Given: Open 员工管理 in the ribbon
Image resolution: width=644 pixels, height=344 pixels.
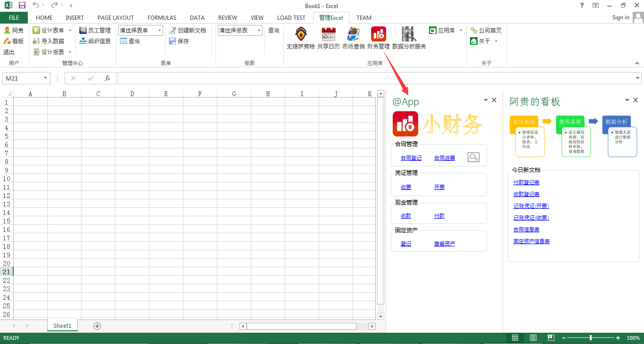Looking at the screenshot, I should tap(95, 30).
